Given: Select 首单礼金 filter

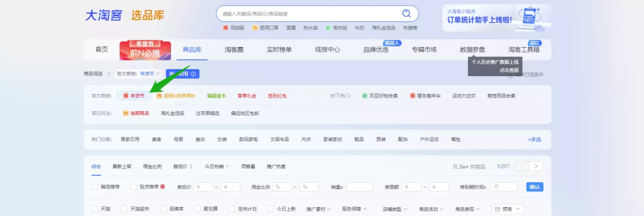Looking at the screenshot, I should [247, 96].
